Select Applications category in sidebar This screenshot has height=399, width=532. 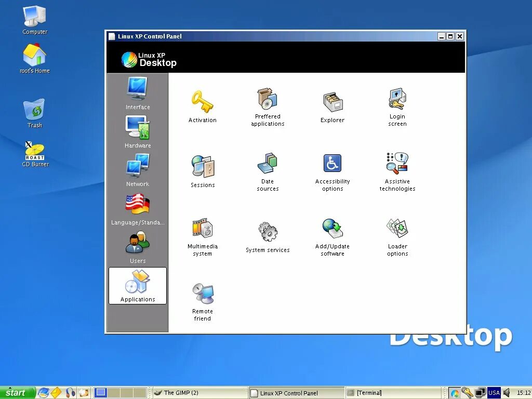pyautogui.click(x=138, y=286)
